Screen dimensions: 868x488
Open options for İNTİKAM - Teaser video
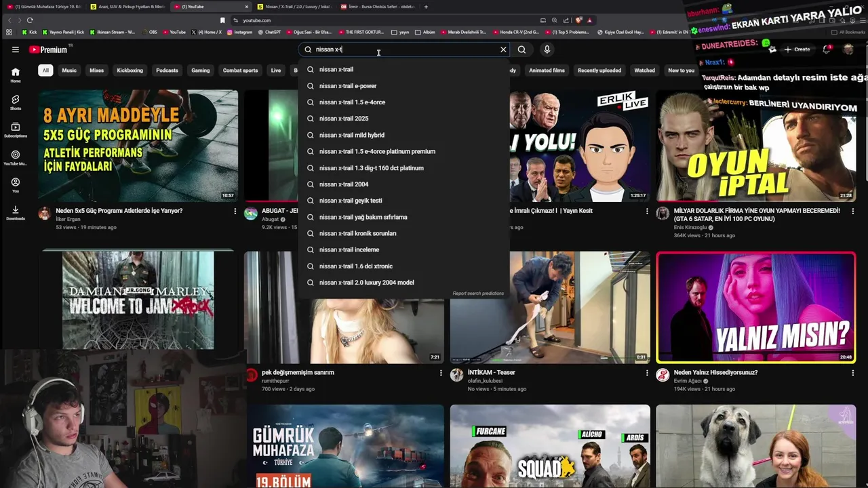[x=647, y=373]
